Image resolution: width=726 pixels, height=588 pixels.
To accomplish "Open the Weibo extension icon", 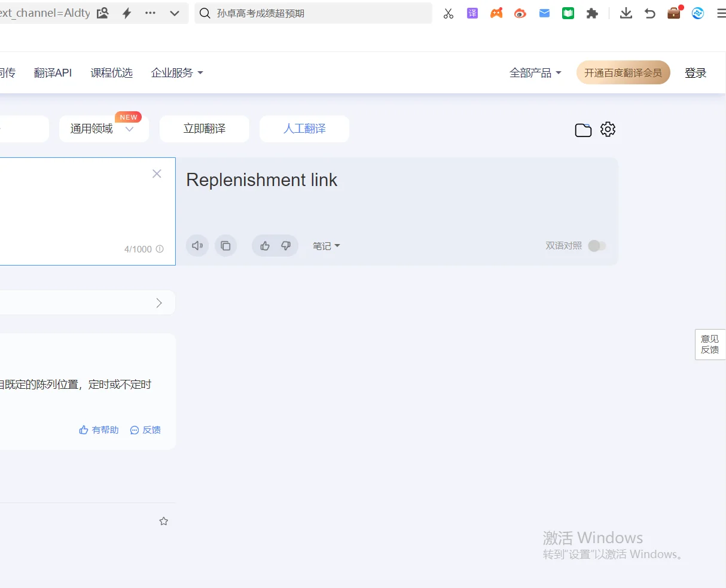I will [x=520, y=13].
